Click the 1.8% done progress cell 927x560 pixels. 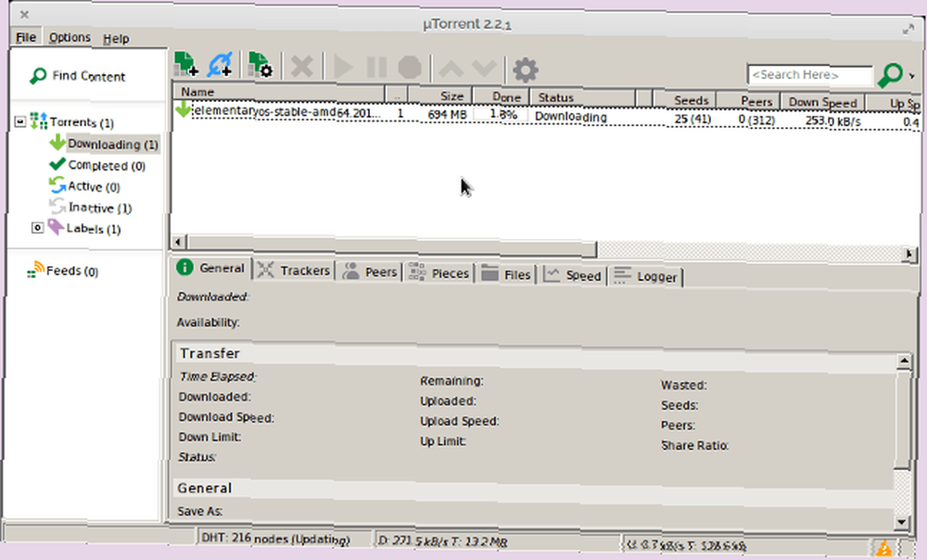pyautogui.click(x=501, y=114)
